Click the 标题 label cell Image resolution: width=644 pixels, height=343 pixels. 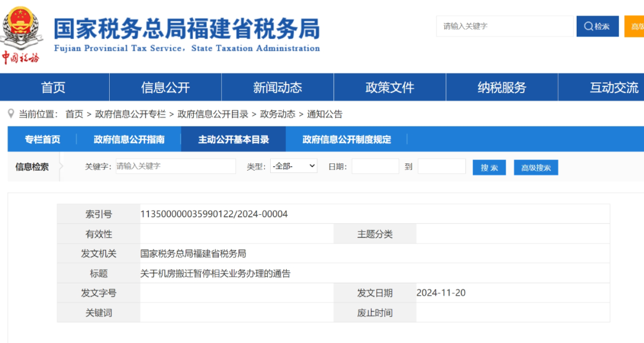(98, 273)
